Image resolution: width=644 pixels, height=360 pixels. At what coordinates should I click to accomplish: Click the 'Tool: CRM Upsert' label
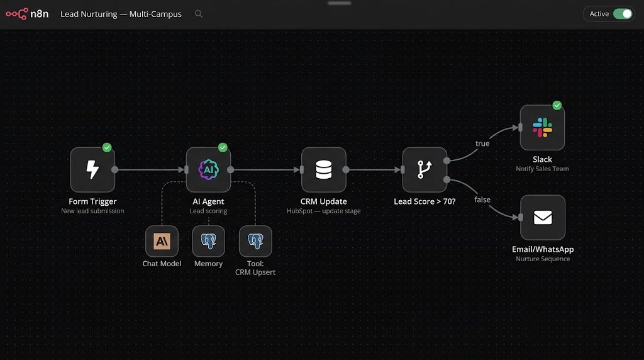coord(255,268)
